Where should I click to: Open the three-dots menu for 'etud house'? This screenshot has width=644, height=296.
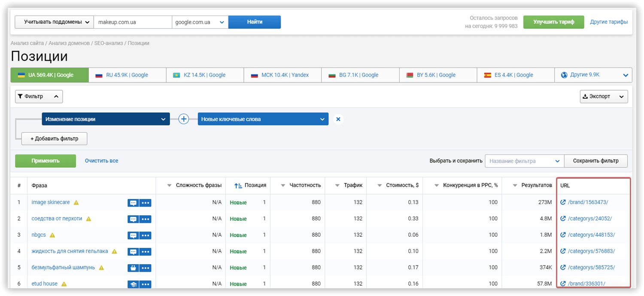[145, 284]
